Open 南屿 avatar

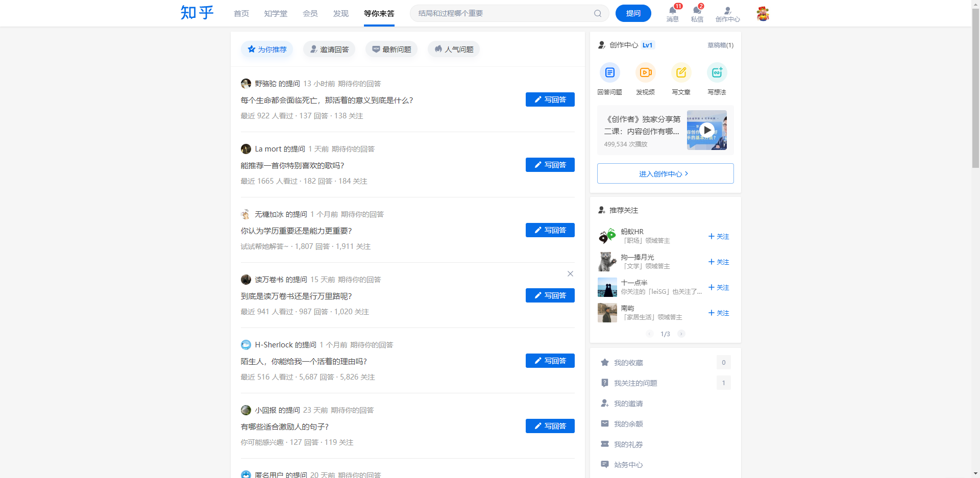[607, 313]
